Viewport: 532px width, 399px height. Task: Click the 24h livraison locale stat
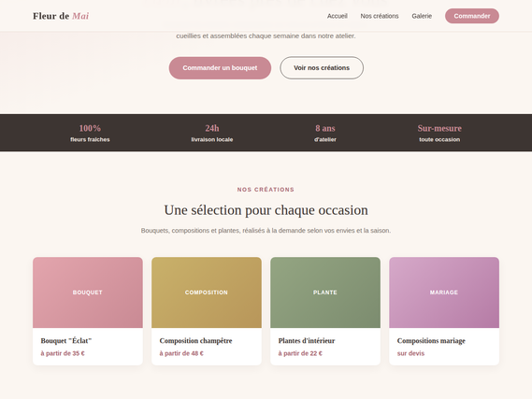click(x=211, y=133)
